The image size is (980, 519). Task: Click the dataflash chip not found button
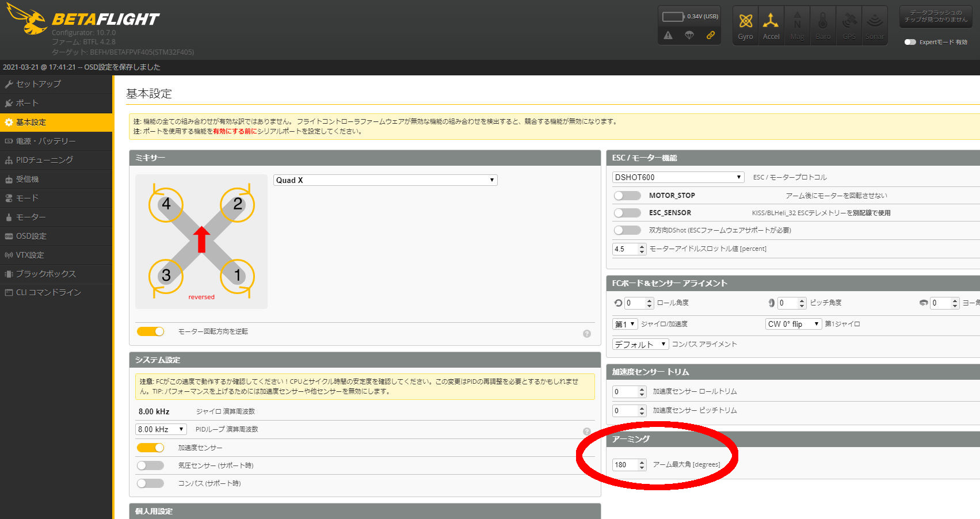pyautogui.click(x=936, y=16)
